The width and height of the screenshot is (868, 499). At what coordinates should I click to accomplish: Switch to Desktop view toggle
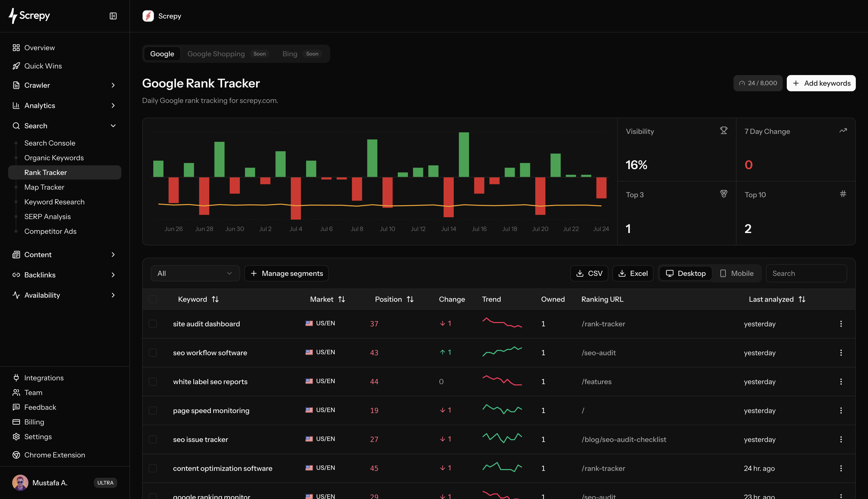pyautogui.click(x=686, y=274)
